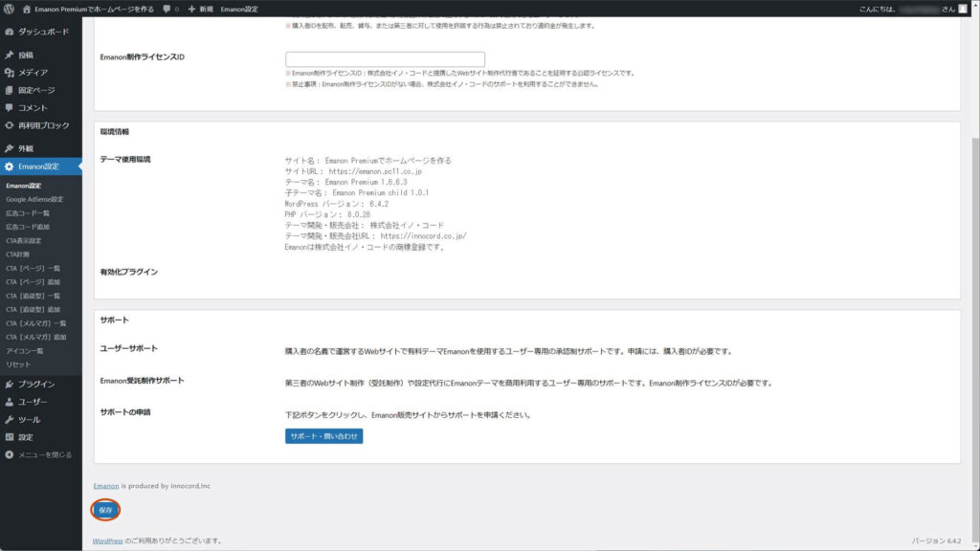The width and height of the screenshot is (980, 551).
Task: Click the user avatar in top right
Action: click(x=963, y=9)
